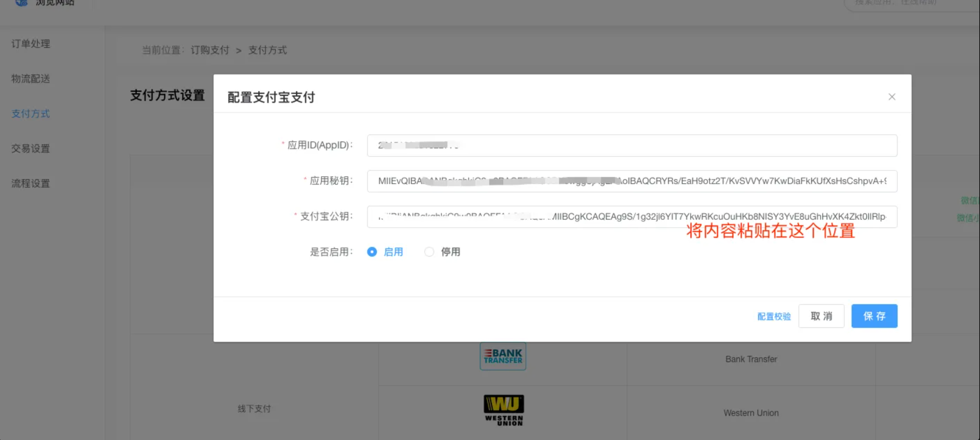Click the 配置支付宝支付 dialog title
Image resolution: width=980 pixels, height=440 pixels.
[x=271, y=97]
